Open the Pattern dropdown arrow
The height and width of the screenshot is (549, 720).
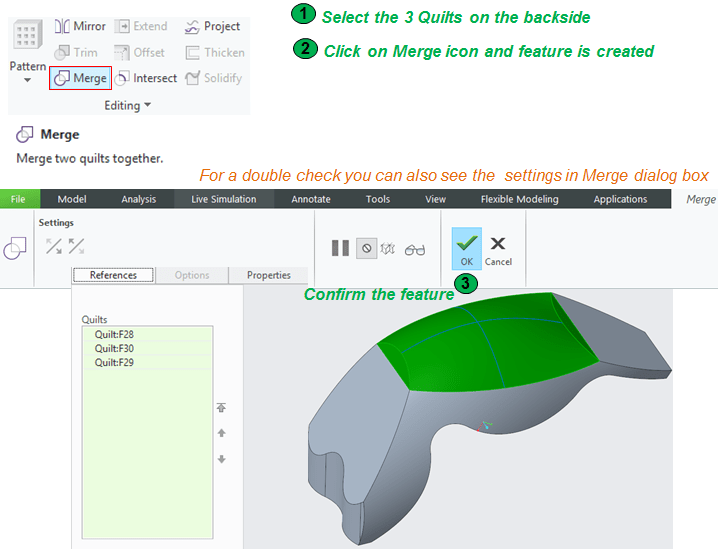coord(27,79)
